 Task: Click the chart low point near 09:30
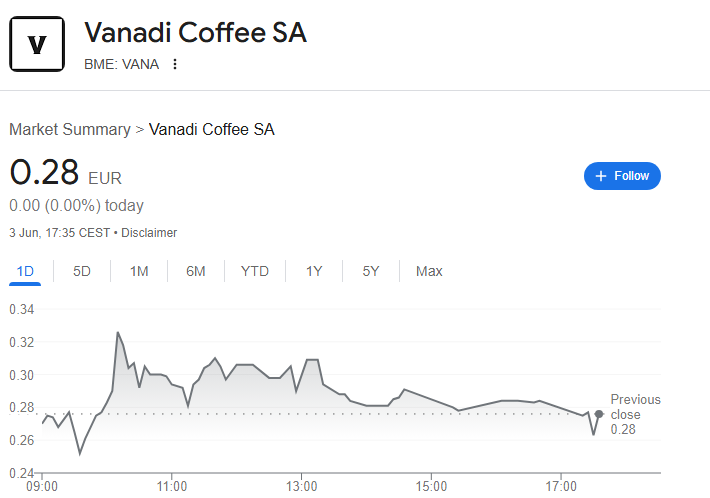pos(80,453)
